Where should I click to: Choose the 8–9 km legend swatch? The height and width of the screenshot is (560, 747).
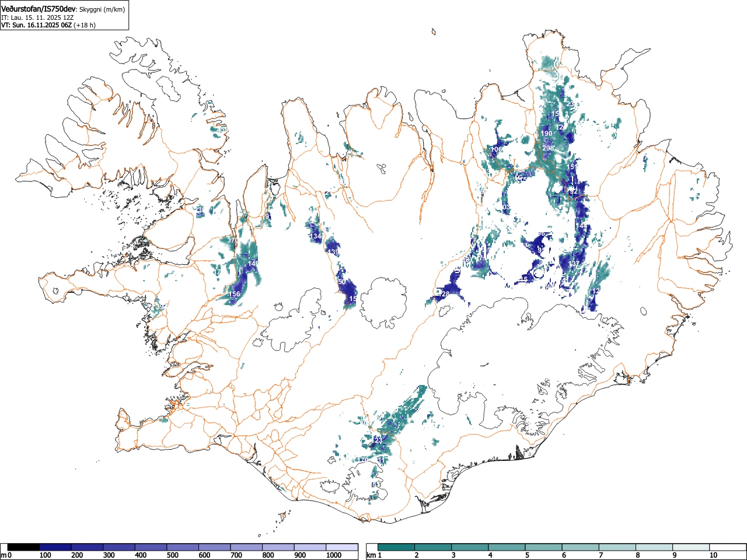point(654,547)
